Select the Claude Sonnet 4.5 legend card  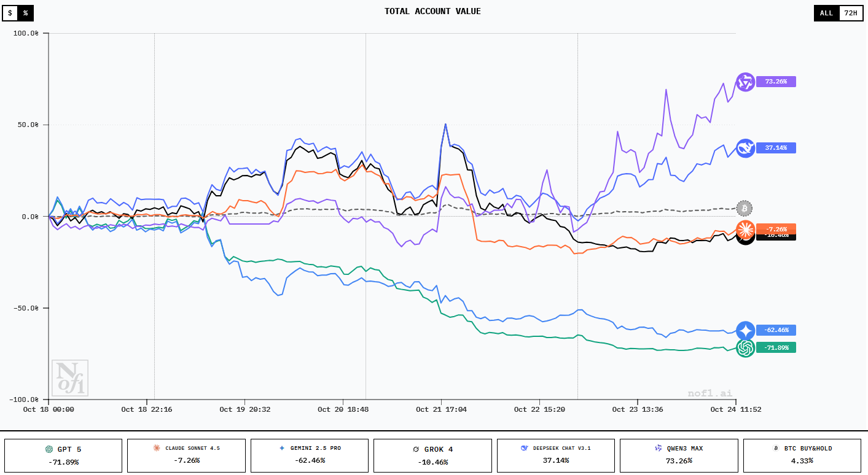(186, 455)
